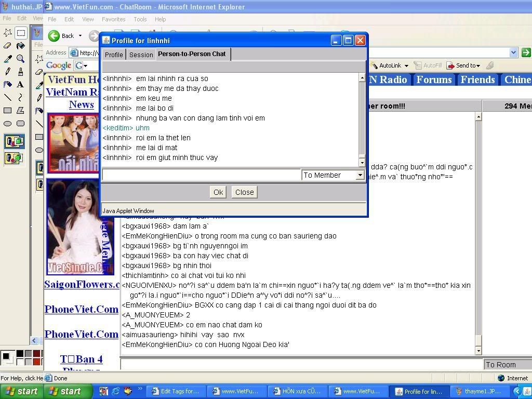This screenshot has width=532, height=399.
Task: Choose the Pencil tool in Paint
Action: 7,72
